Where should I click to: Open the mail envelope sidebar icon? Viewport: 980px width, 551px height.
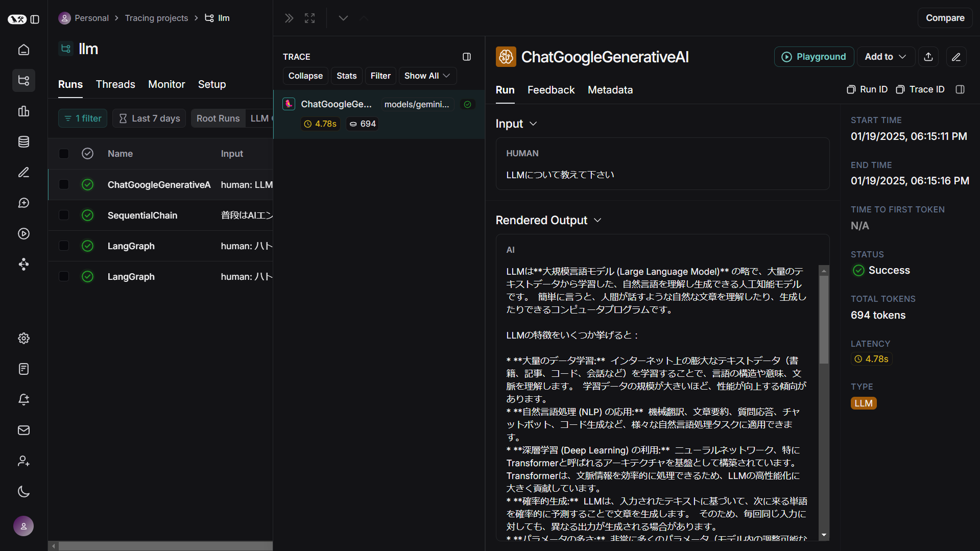point(23,430)
